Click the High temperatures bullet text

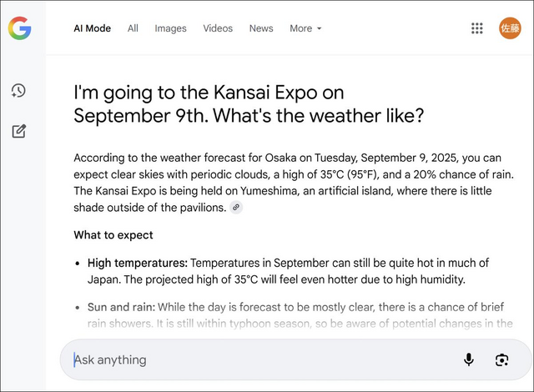288,271
